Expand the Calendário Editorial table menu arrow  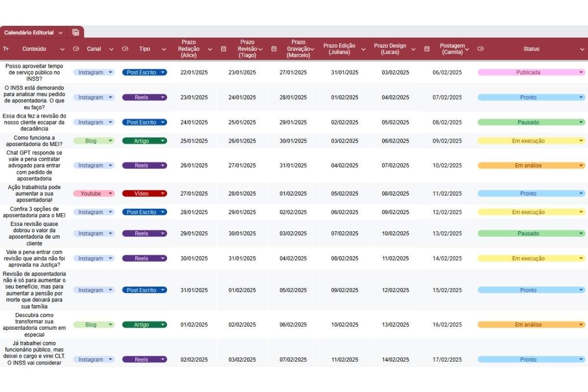pyautogui.click(x=60, y=33)
